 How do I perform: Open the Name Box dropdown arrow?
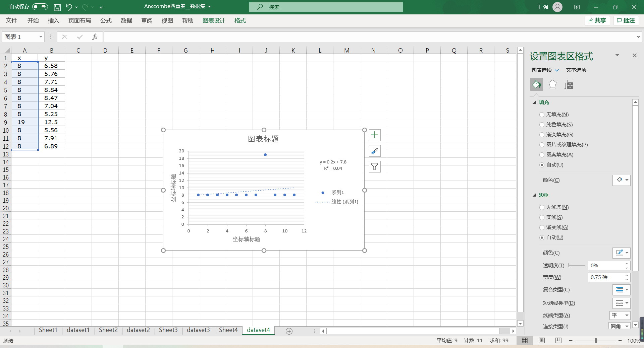click(41, 37)
